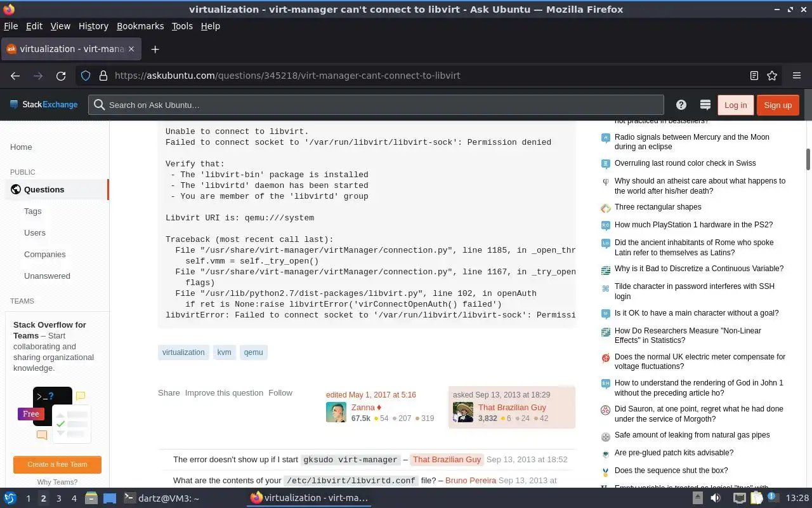
Task: Open volume control in the system tray
Action: click(x=716, y=498)
